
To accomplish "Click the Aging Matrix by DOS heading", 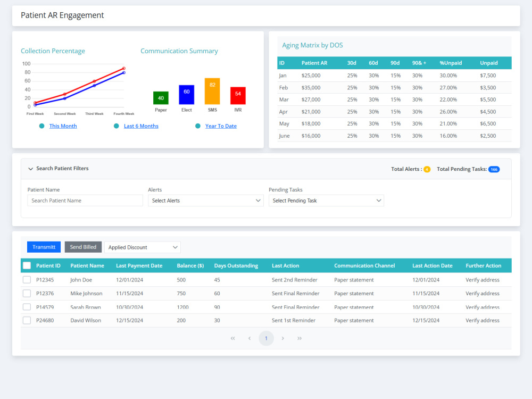I will coord(312,45).
